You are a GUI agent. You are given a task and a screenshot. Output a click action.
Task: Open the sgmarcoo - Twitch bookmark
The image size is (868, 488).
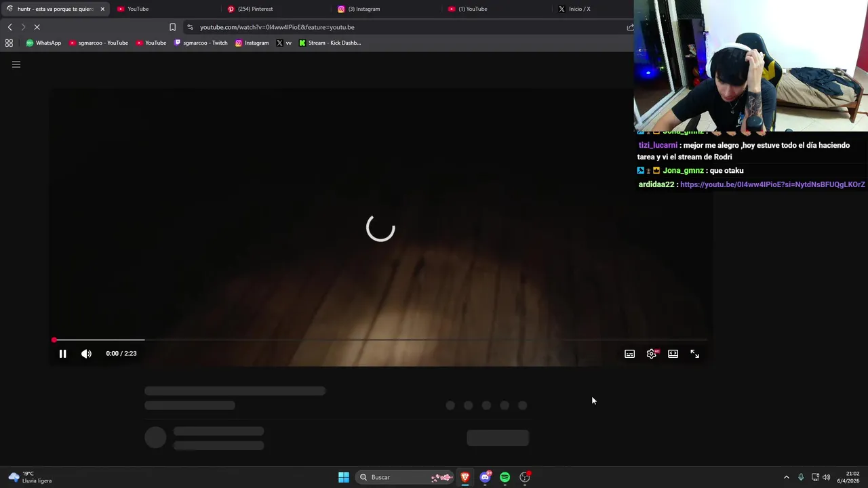[201, 43]
